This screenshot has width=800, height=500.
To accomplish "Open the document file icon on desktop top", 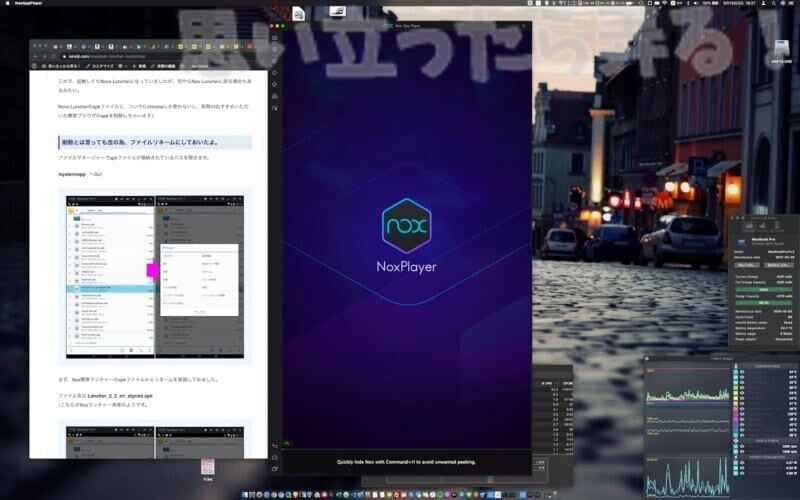I will pos(298,14).
